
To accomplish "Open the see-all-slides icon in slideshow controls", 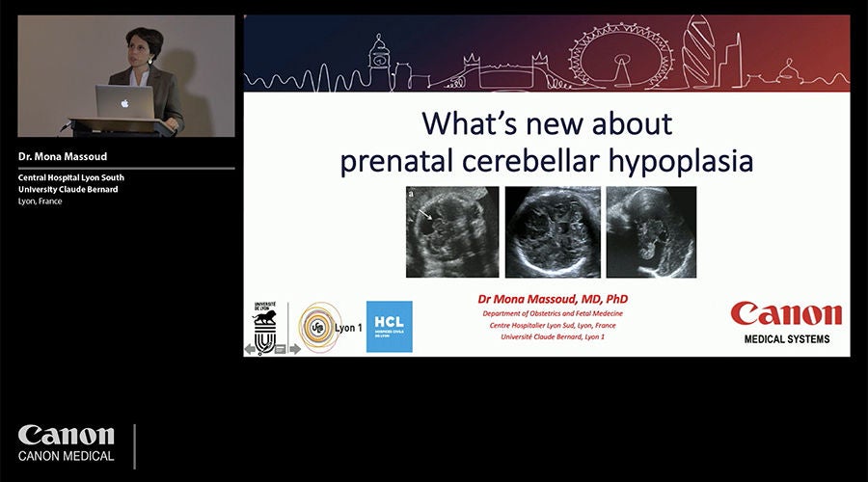I will coord(280,349).
